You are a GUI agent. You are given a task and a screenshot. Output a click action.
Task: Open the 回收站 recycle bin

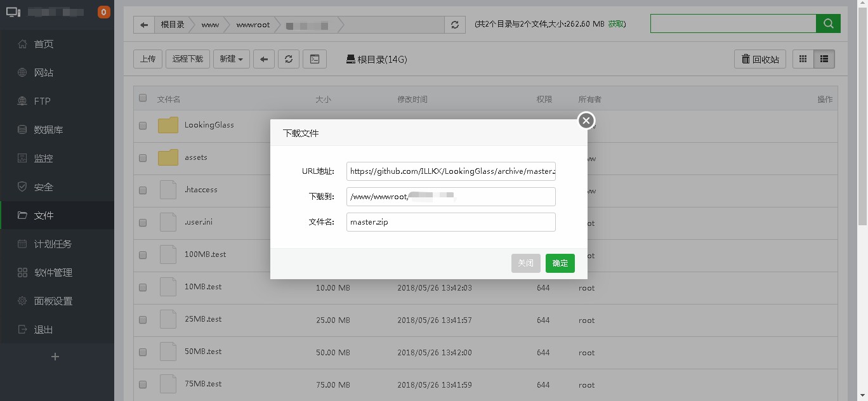point(760,59)
